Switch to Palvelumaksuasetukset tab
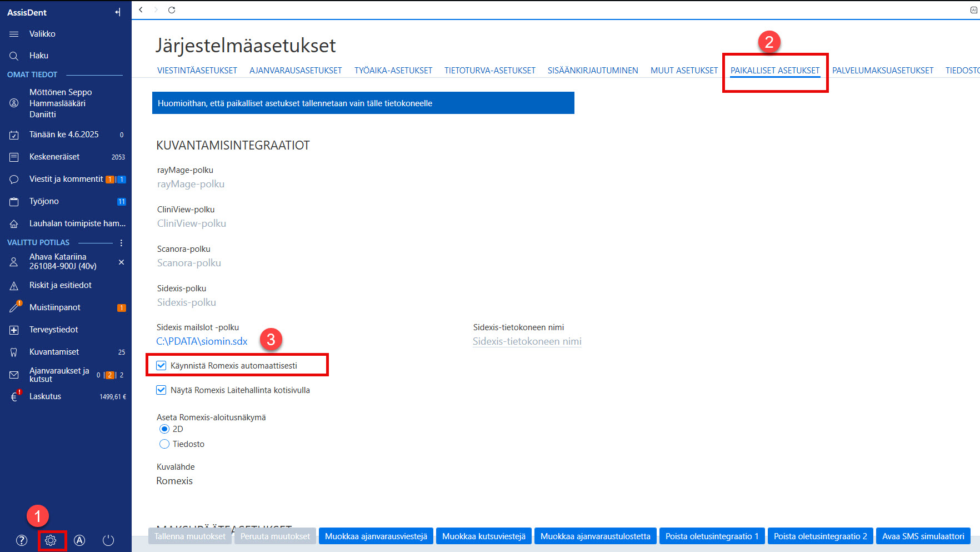980x552 pixels. pos(883,71)
